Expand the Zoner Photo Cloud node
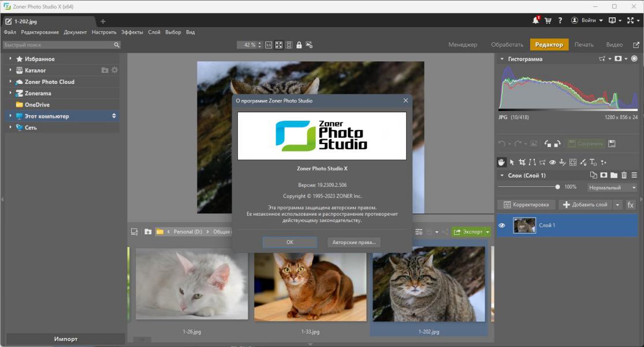The height and width of the screenshot is (347, 644). tap(10, 82)
